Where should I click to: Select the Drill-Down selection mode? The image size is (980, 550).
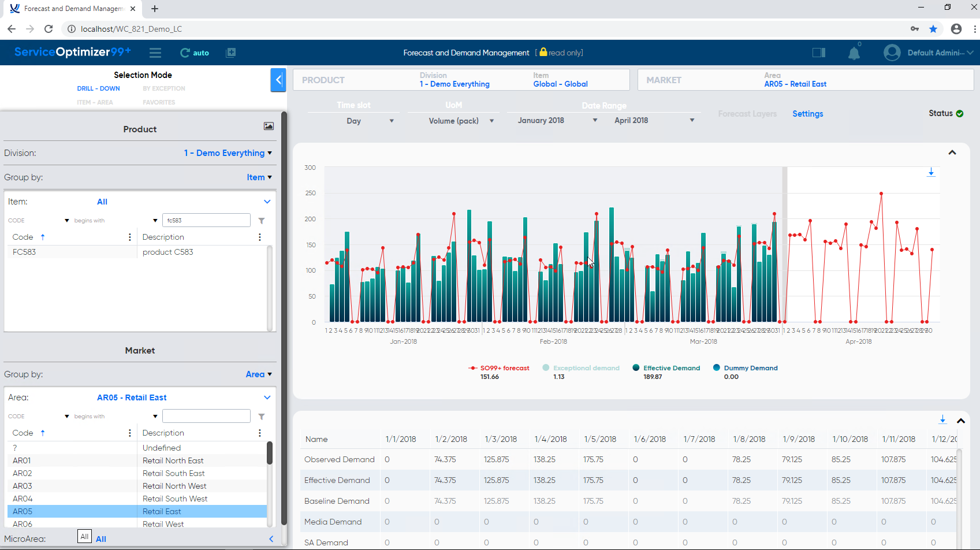tap(99, 88)
